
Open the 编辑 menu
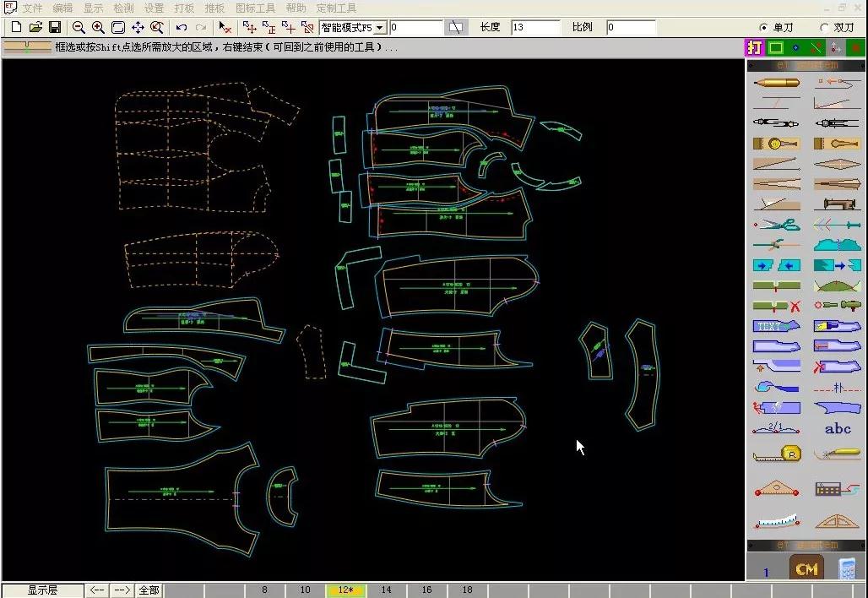[x=62, y=8]
